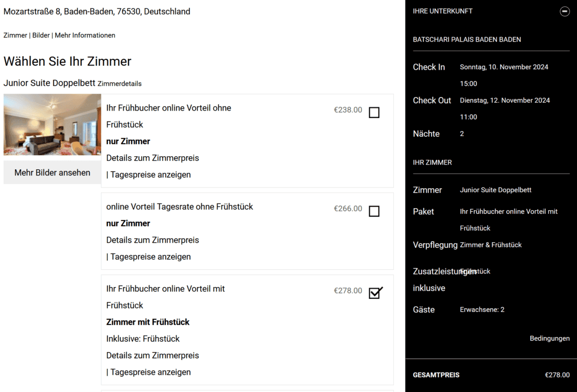Viewport: 577px width, 392px height.
Task: Tick the €266.00 Tagesrate checkbox
Action: [x=374, y=211]
